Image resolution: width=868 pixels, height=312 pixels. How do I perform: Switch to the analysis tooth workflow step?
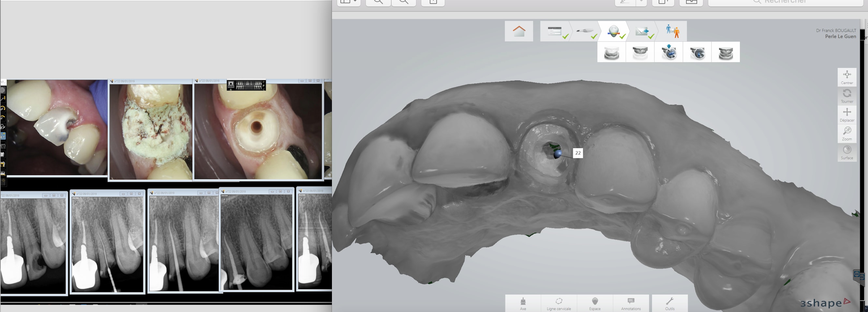click(x=613, y=31)
